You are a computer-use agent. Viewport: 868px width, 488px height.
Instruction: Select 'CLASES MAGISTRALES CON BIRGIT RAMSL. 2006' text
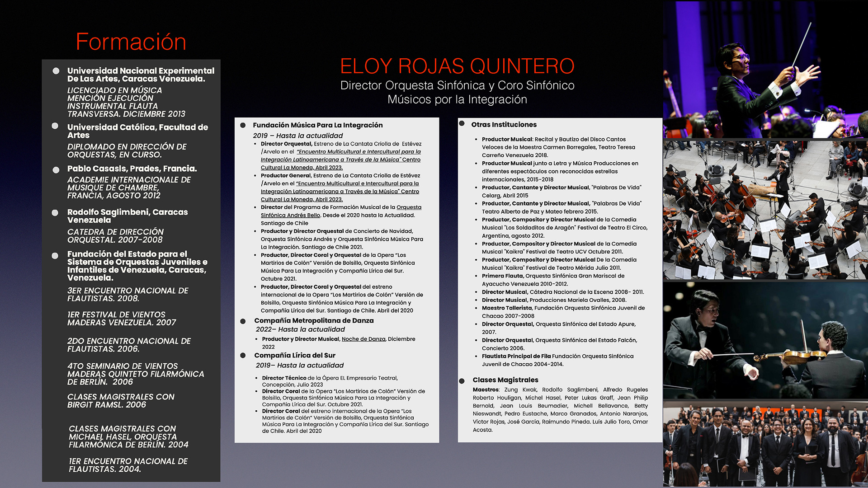(x=121, y=401)
